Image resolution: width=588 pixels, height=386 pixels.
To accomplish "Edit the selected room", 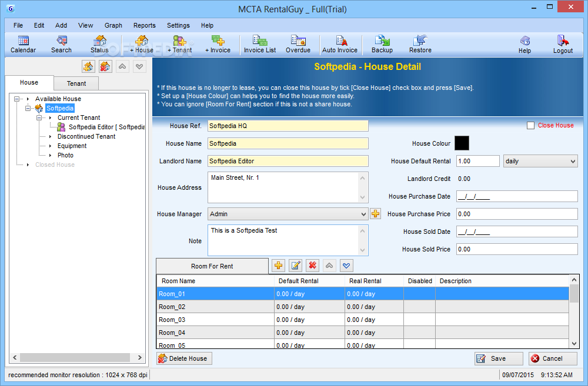I will tap(296, 266).
